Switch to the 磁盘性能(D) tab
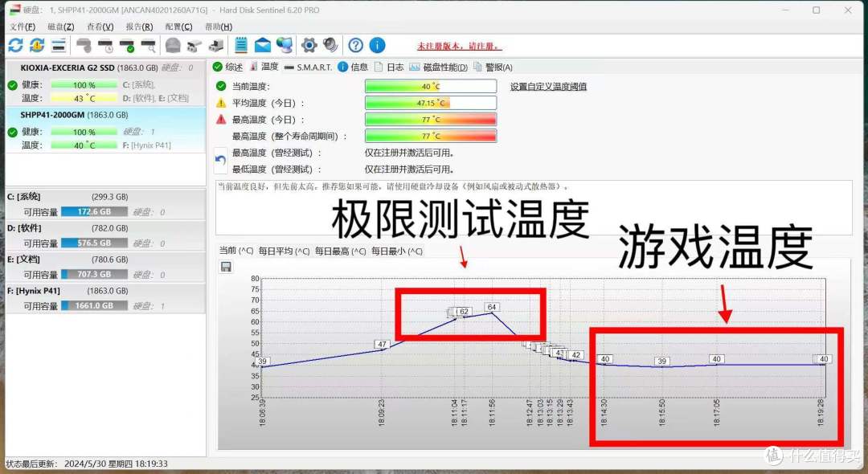The height and width of the screenshot is (474, 868). click(x=439, y=67)
